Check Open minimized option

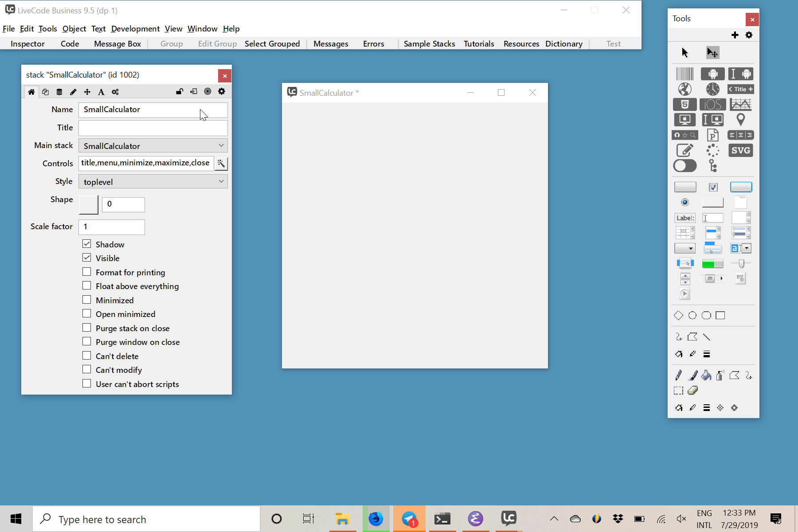point(87,313)
